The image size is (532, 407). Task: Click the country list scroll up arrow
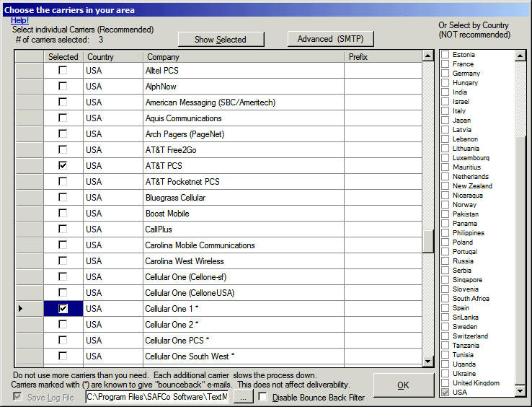click(520, 56)
